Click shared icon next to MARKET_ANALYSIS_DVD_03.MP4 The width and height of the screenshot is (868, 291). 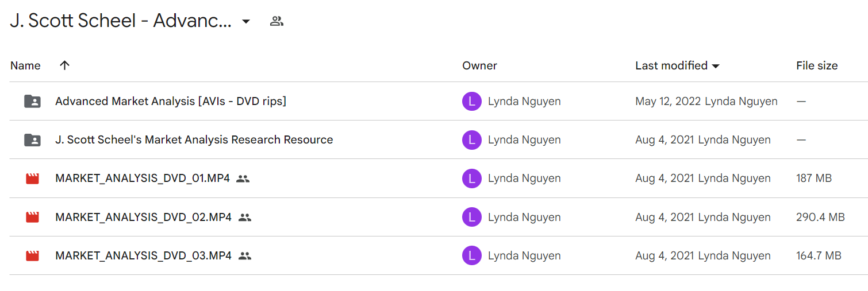coord(245,256)
